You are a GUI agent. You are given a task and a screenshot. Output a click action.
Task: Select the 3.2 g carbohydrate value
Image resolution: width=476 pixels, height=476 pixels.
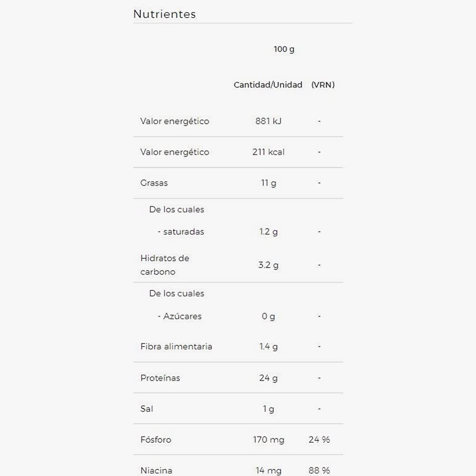click(x=268, y=265)
